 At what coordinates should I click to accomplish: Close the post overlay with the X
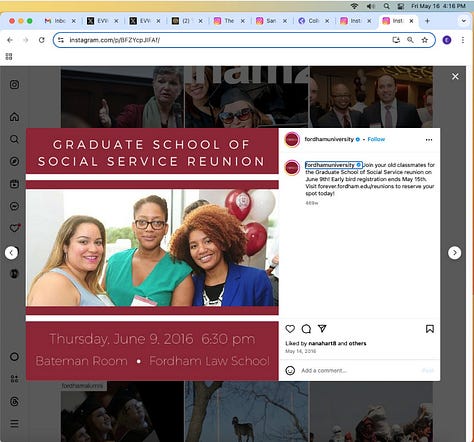[x=455, y=76]
